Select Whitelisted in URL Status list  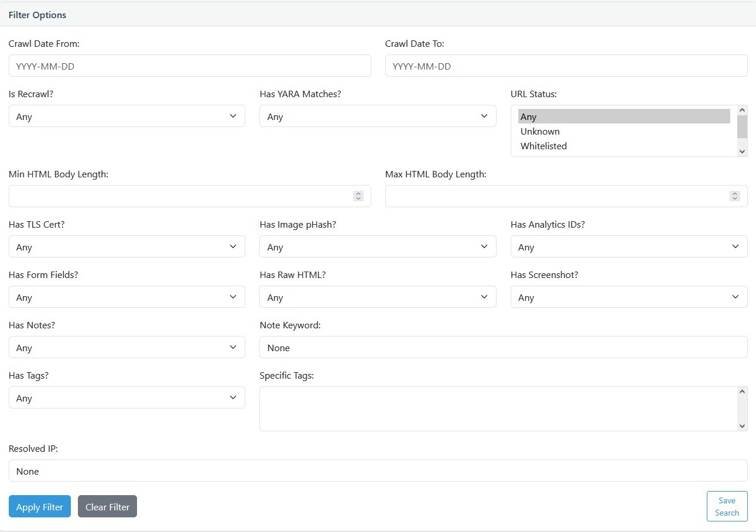[x=624, y=146]
